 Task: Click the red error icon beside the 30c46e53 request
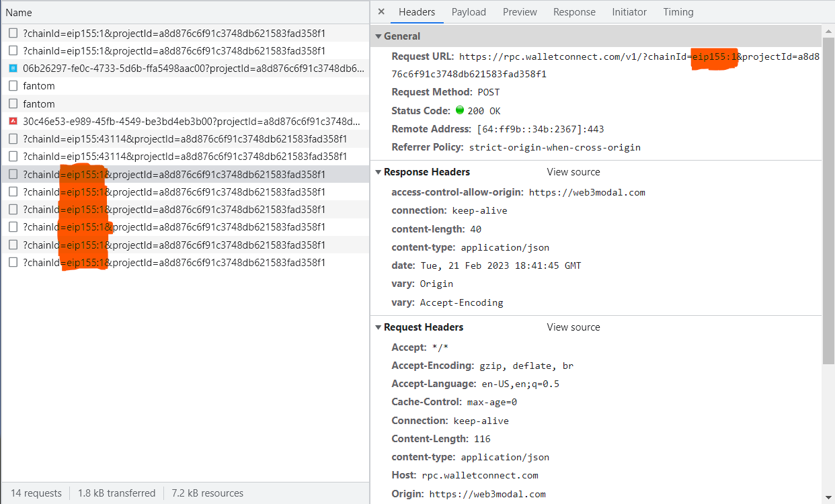(x=11, y=121)
